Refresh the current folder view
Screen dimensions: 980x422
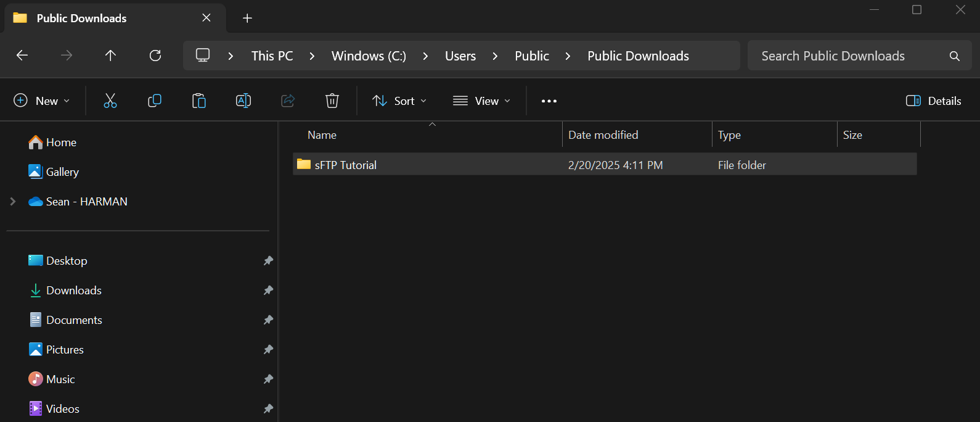pos(155,56)
